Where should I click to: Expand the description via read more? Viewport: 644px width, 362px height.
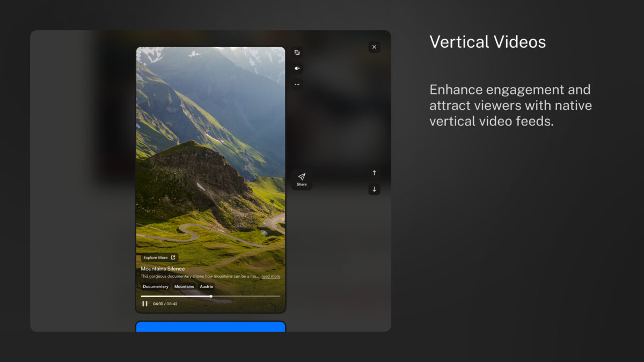coord(270,276)
